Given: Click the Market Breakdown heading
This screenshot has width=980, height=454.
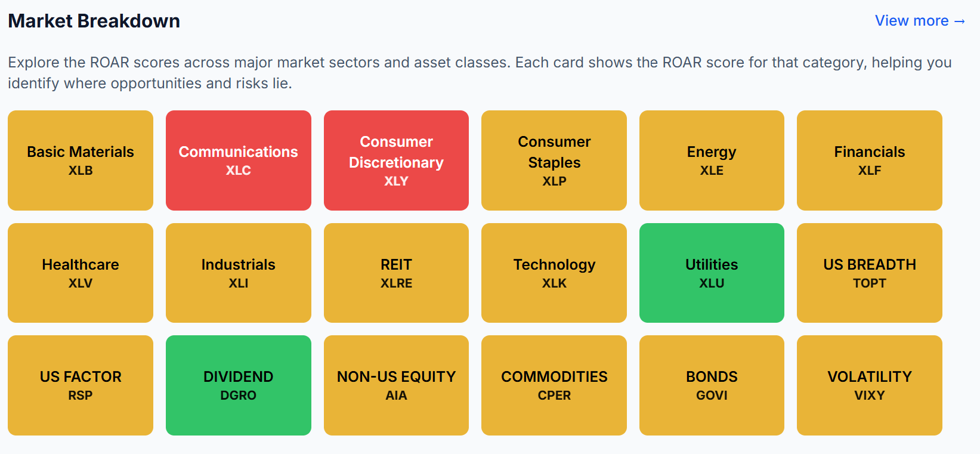Looking at the screenshot, I should click(x=94, y=21).
